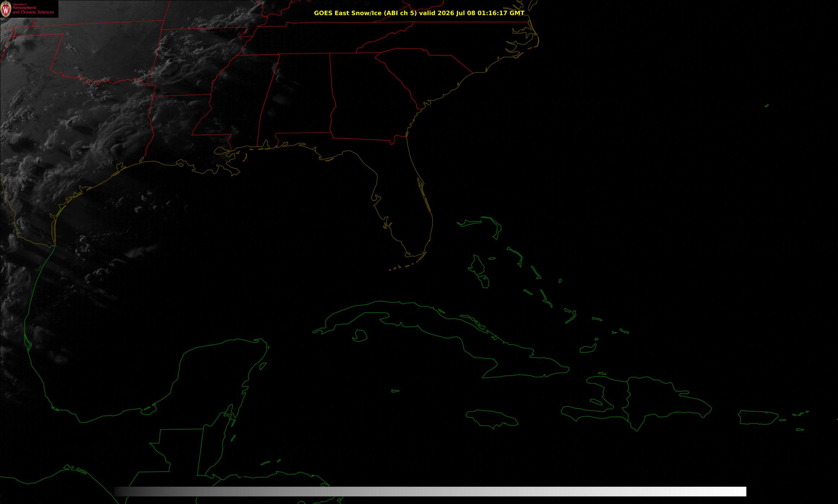Click Isla de la Juventud south of Cuba
Image resolution: width=838 pixels, height=504 pixels.
(360, 336)
